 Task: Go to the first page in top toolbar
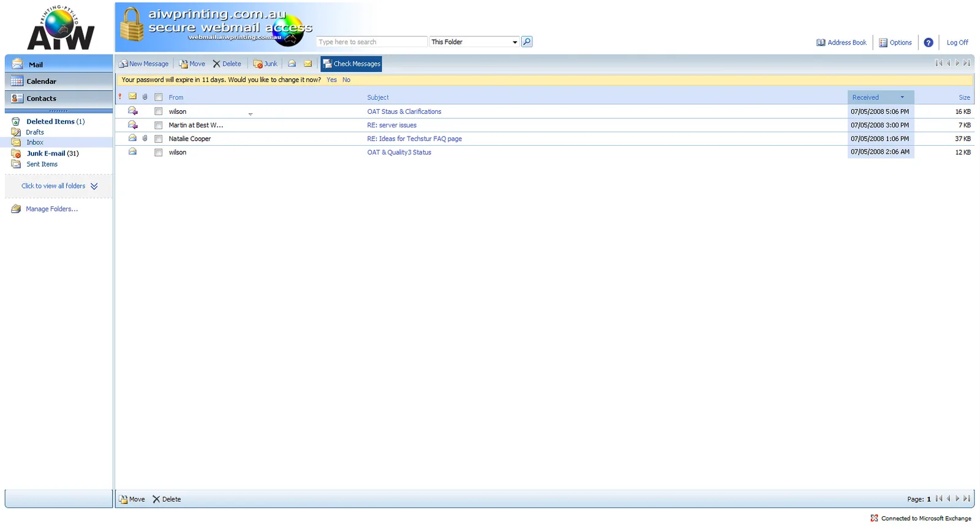pyautogui.click(x=938, y=63)
